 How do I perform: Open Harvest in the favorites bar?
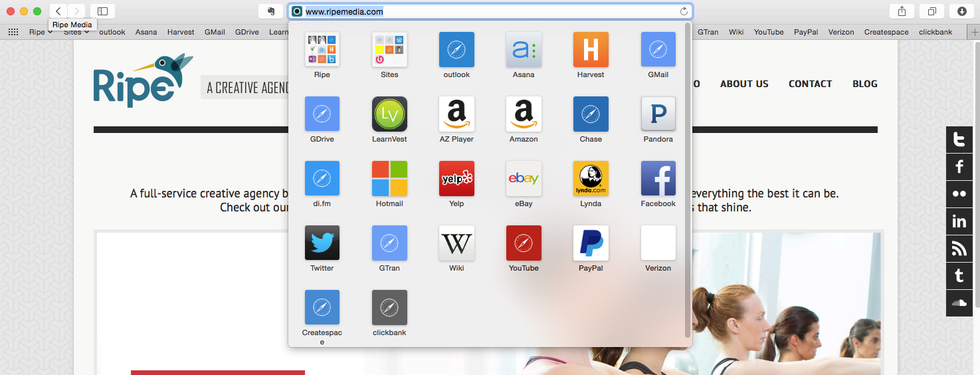click(181, 32)
